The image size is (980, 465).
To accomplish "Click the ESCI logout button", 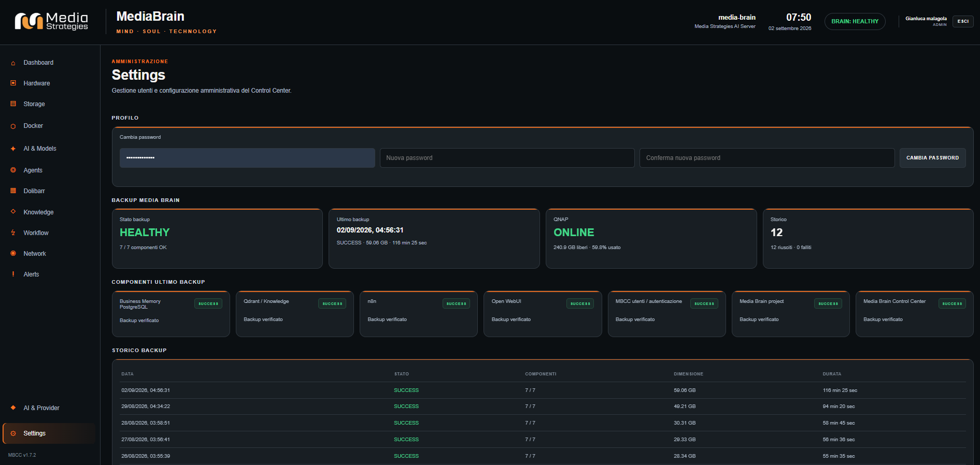I will (963, 21).
